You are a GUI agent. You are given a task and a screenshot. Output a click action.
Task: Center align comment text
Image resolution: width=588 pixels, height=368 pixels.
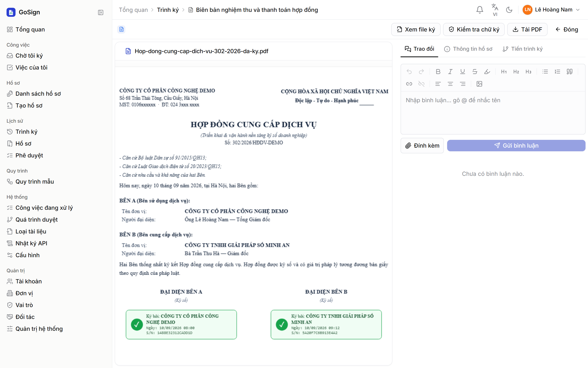click(450, 84)
